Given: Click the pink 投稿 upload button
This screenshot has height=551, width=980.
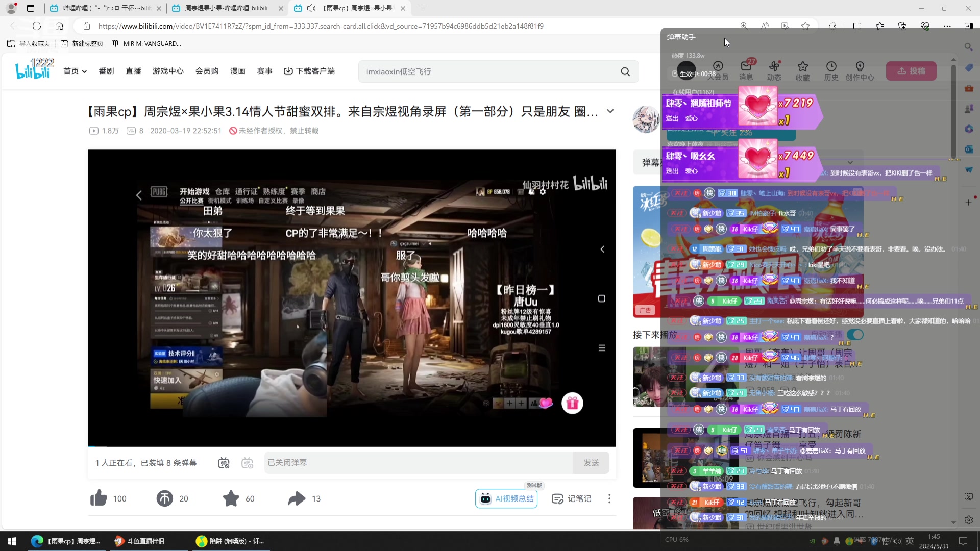Looking at the screenshot, I should [x=911, y=71].
